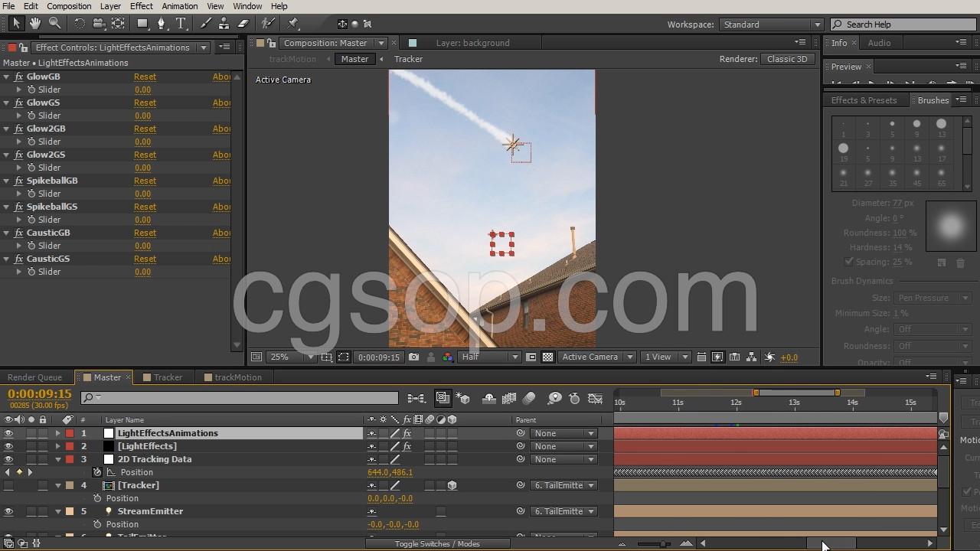
Task: Click the Reset Exposure aperture icon
Action: [x=769, y=357]
